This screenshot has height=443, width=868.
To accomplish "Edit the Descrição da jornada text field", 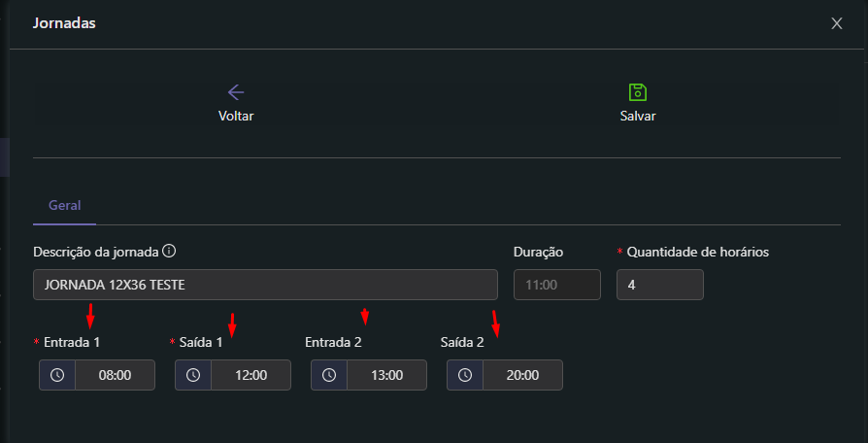I will point(265,285).
